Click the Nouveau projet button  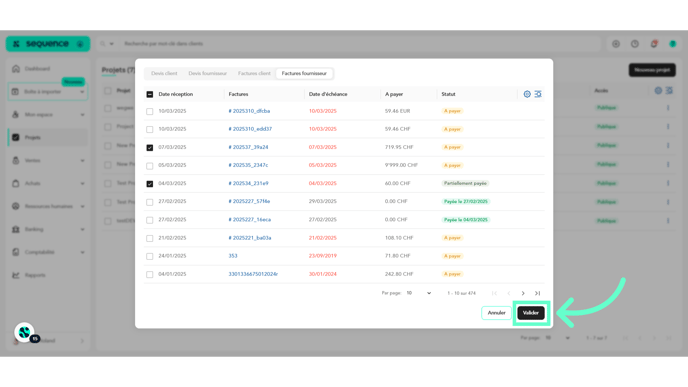652,70
